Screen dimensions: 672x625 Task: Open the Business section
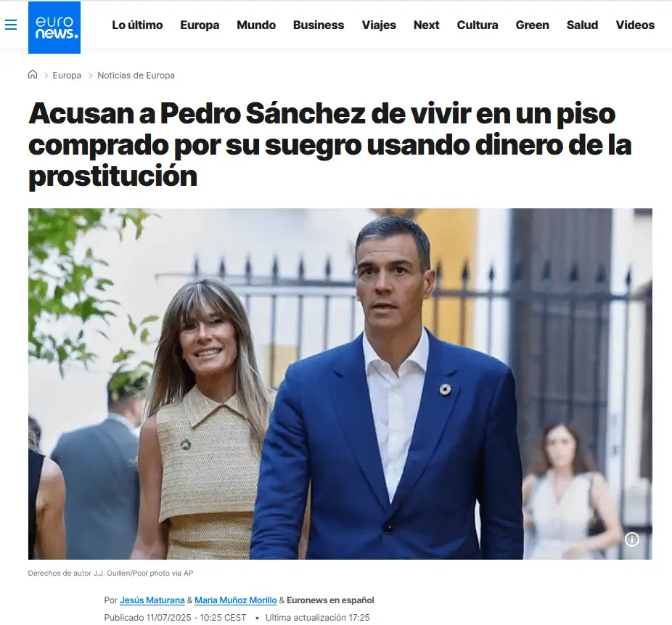(319, 25)
